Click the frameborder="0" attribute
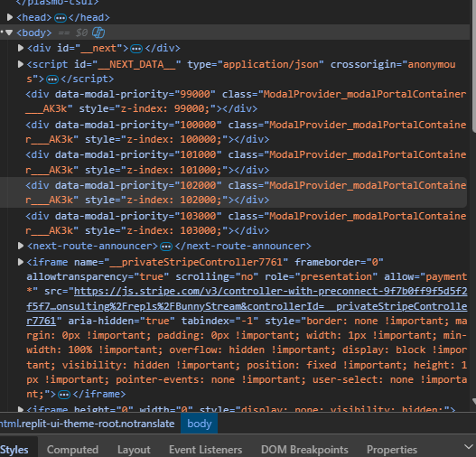Image resolution: width=476 pixels, height=457 pixels. tap(339, 262)
